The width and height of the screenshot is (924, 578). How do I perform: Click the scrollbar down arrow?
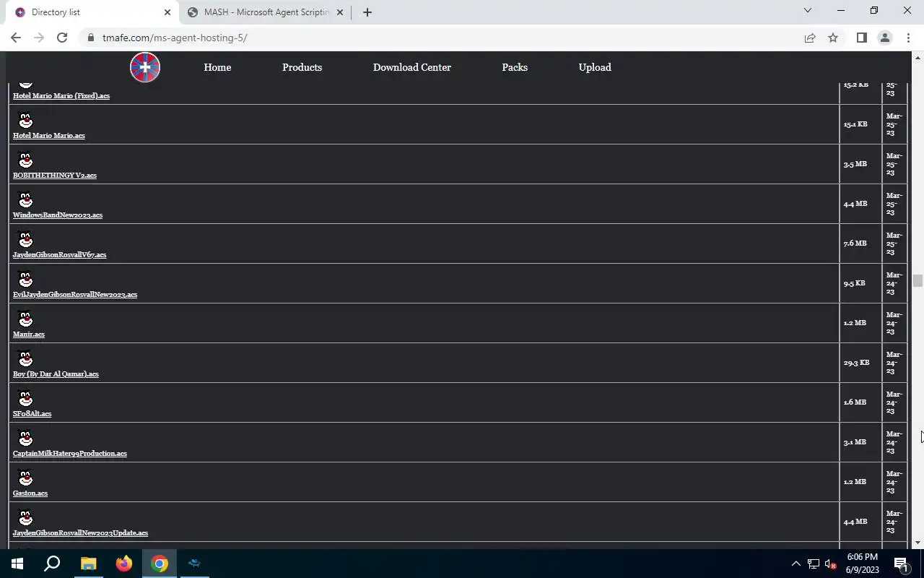(918, 543)
